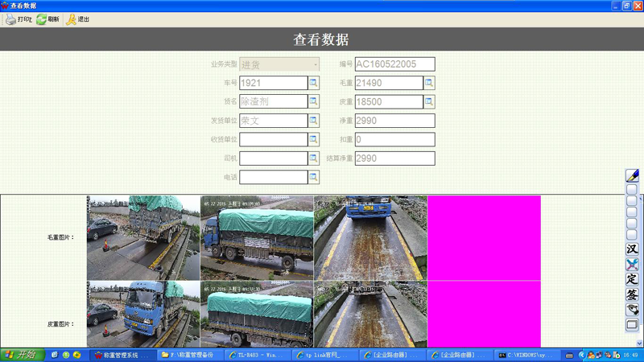
Task: Open lookup for 司机 field
Action: coord(314,158)
